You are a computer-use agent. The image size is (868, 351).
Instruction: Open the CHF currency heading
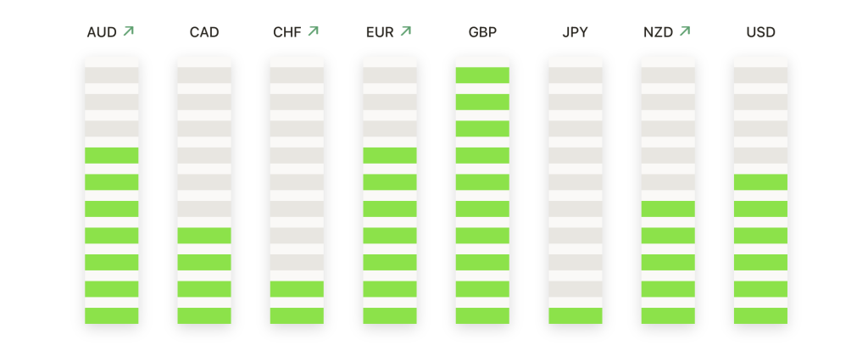pos(287,33)
